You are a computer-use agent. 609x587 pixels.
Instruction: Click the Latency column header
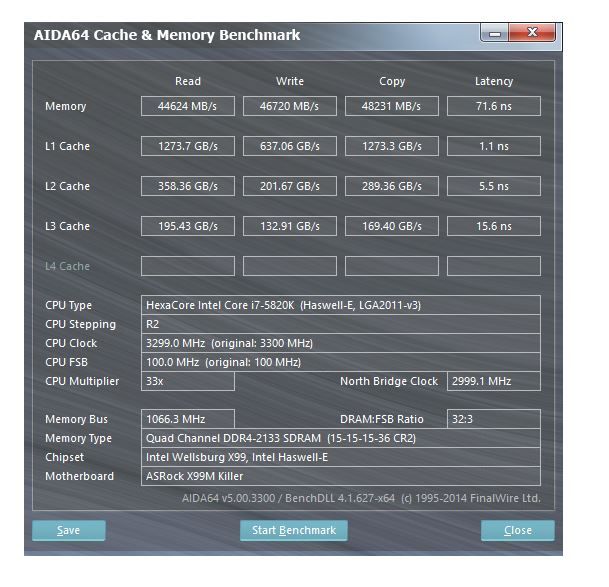(494, 82)
